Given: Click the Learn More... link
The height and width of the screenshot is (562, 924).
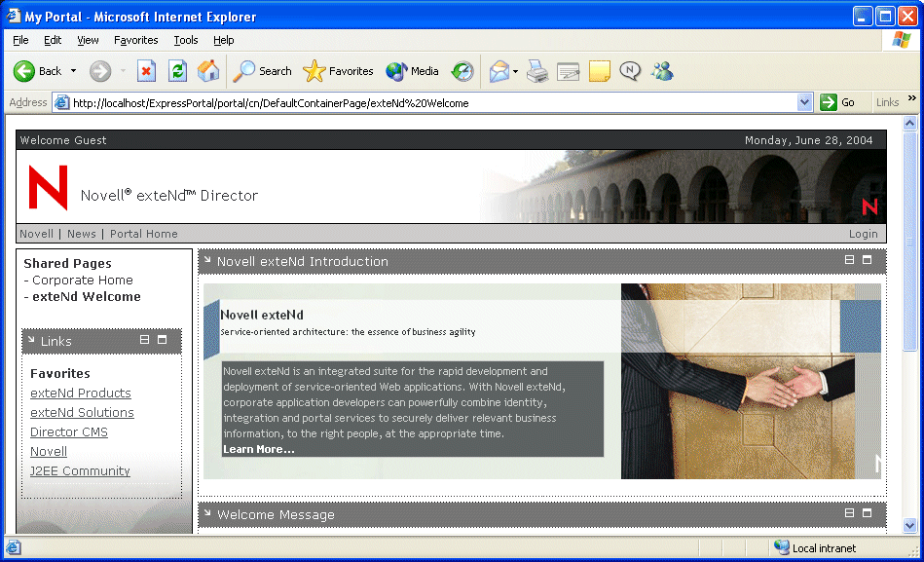Looking at the screenshot, I should click(259, 449).
